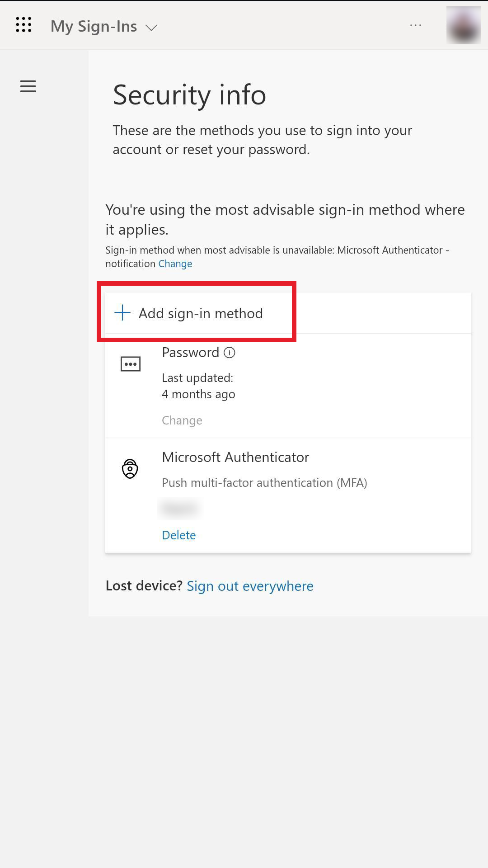Click the Change default sign-in method link
The image size is (488, 868).
point(175,264)
